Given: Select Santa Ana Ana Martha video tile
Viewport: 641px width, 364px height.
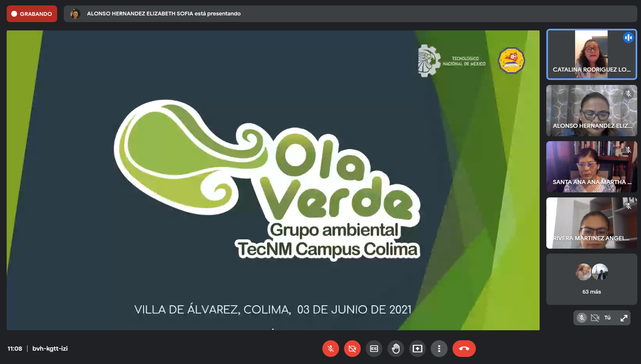Looking at the screenshot, I should (591, 167).
